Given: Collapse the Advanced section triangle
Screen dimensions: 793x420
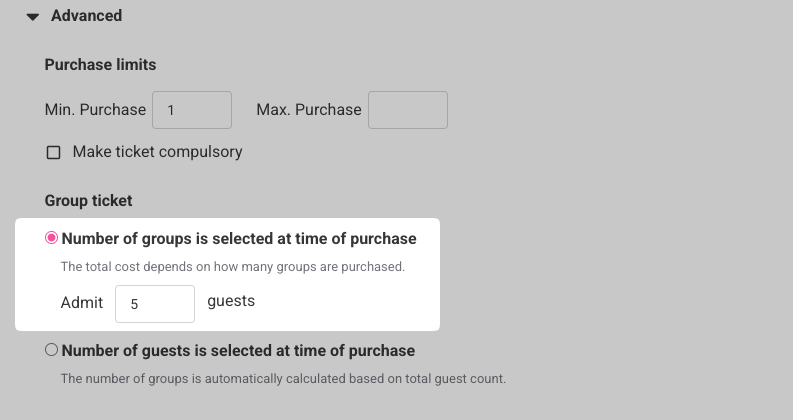Looking at the screenshot, I should click(33, 17).
